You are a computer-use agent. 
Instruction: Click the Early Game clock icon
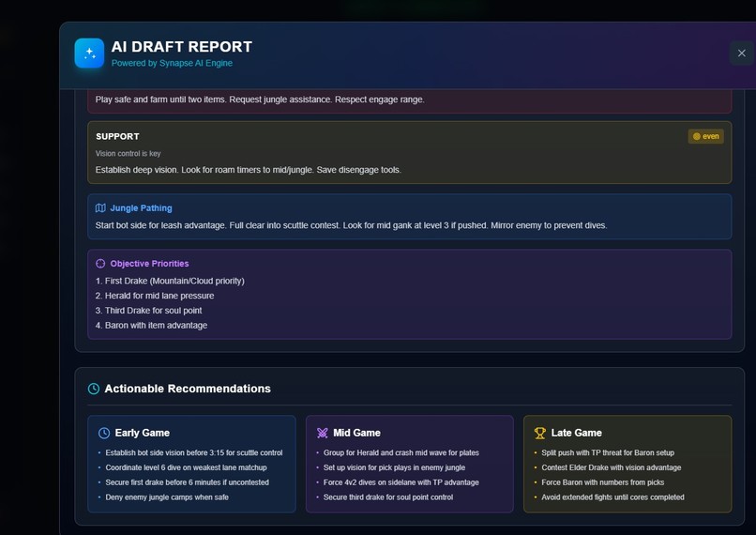(104, 433)
